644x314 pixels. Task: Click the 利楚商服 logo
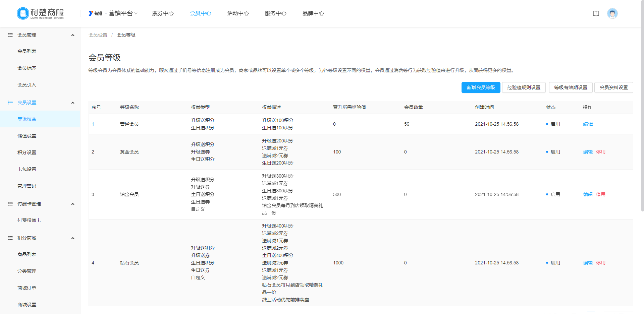(40, 13)
